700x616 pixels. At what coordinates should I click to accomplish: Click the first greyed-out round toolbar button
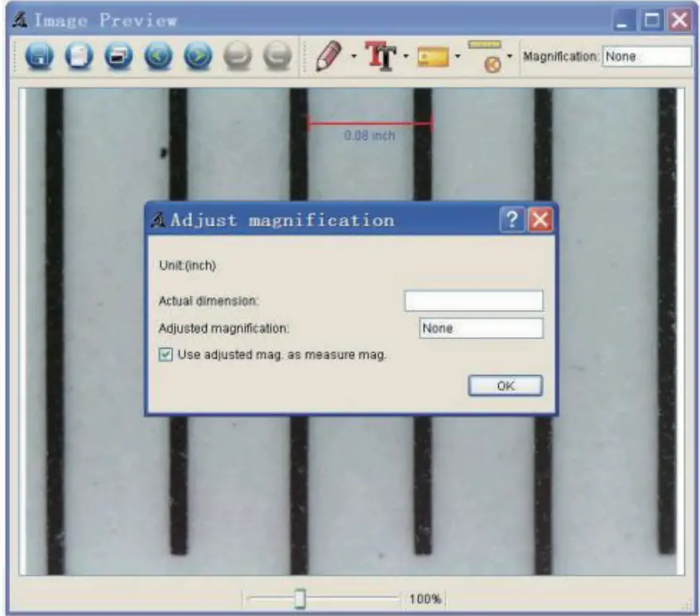tap(237, 56)
